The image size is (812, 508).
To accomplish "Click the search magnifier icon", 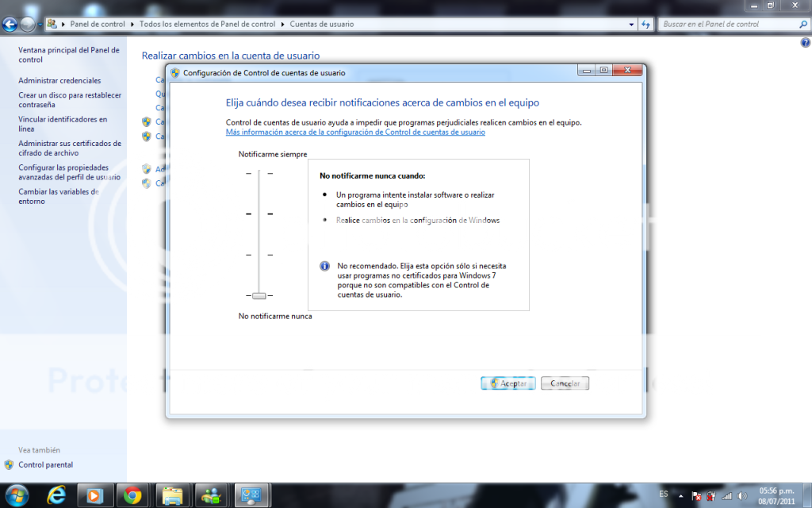I will [x=803, y=25].
